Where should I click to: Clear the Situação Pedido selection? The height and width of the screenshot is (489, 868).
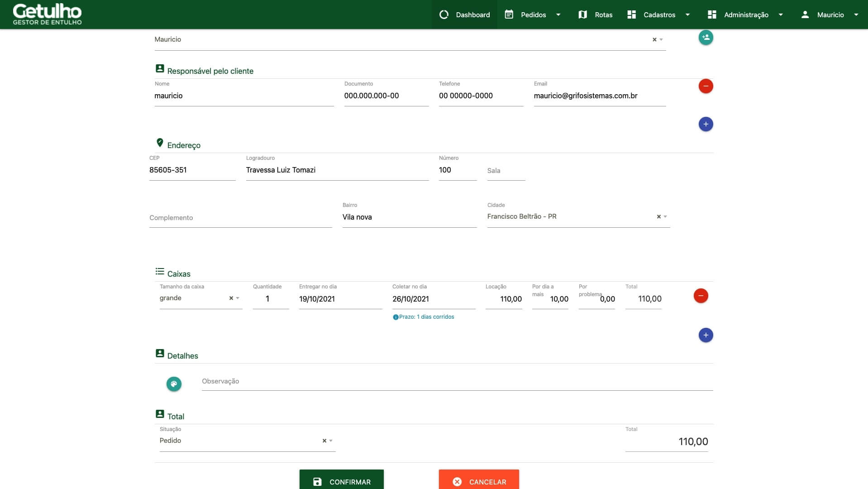point(324,441)
